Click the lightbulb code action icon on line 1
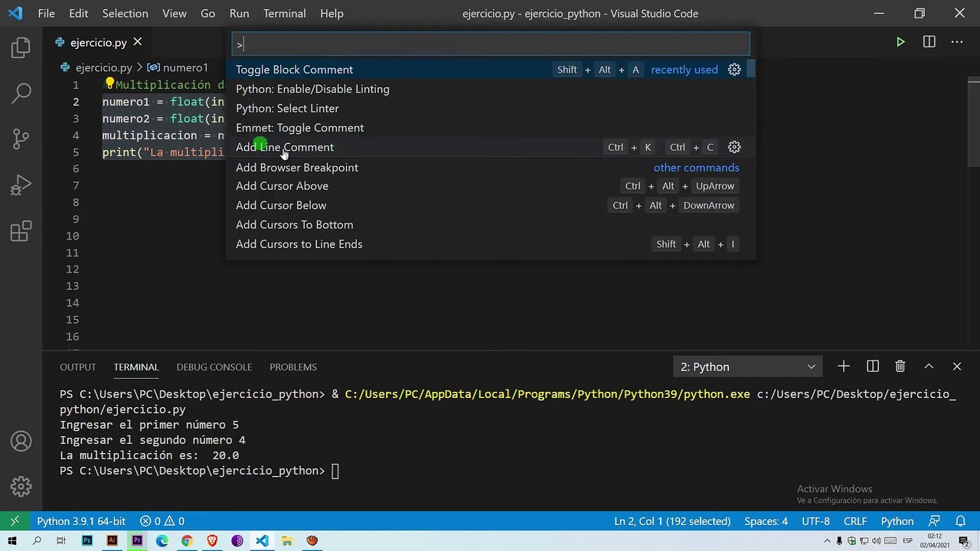Image resolution: width=980 pixels, height=551 pixels. [109, 84]
